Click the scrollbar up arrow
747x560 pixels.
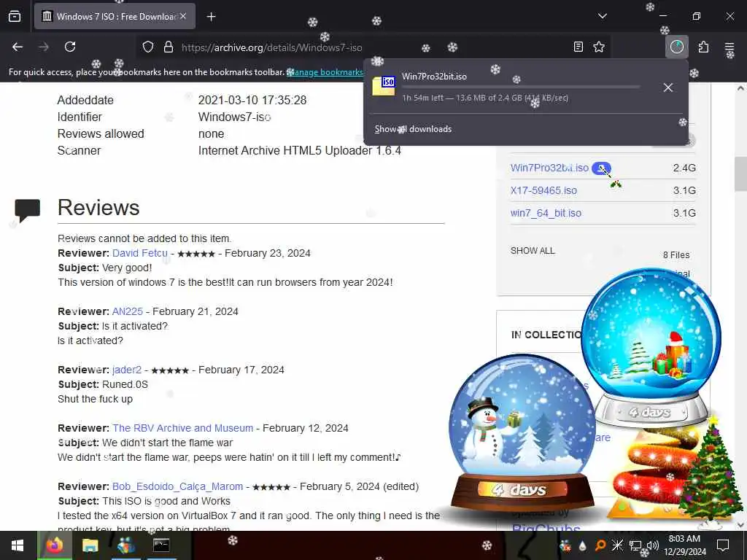pyautogui.click(x=740, y=88)
